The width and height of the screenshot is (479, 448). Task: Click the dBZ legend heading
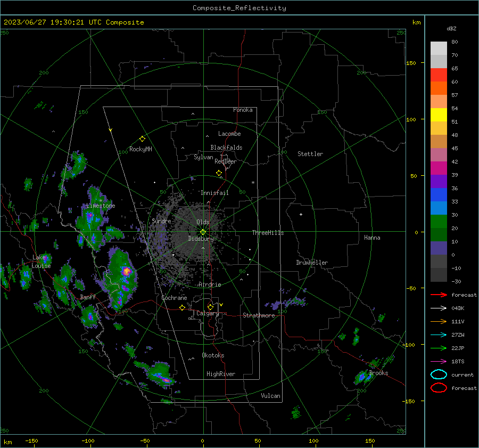coord(451,28)
